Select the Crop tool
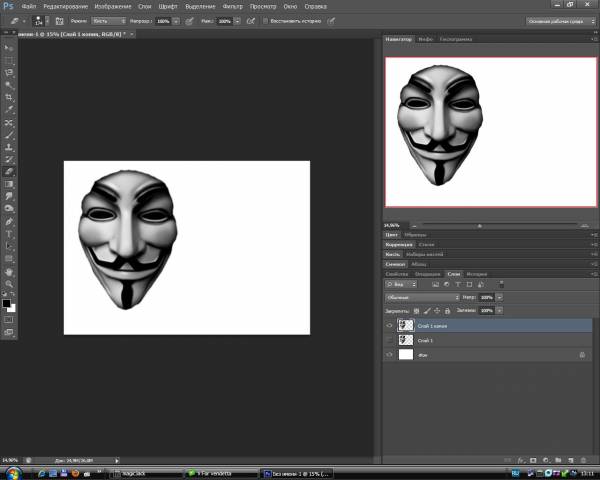Screen dimensions: 600x480 (9, 98)
